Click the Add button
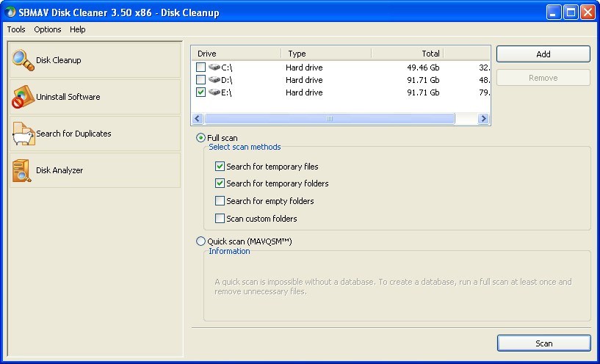 click(543, 54)
